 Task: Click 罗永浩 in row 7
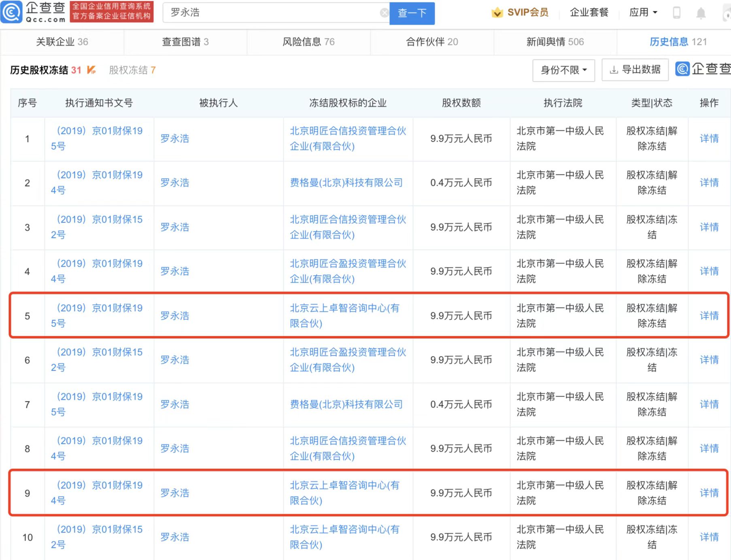tap(175, 404)
